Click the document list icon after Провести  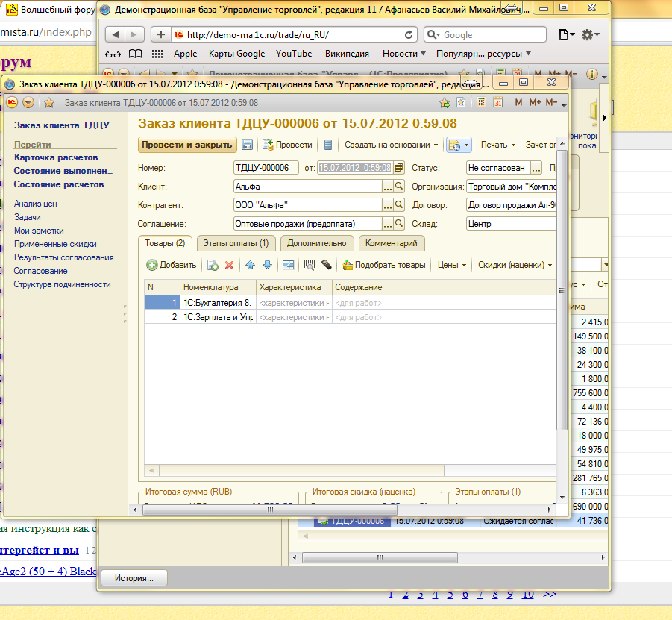(328, 145)
